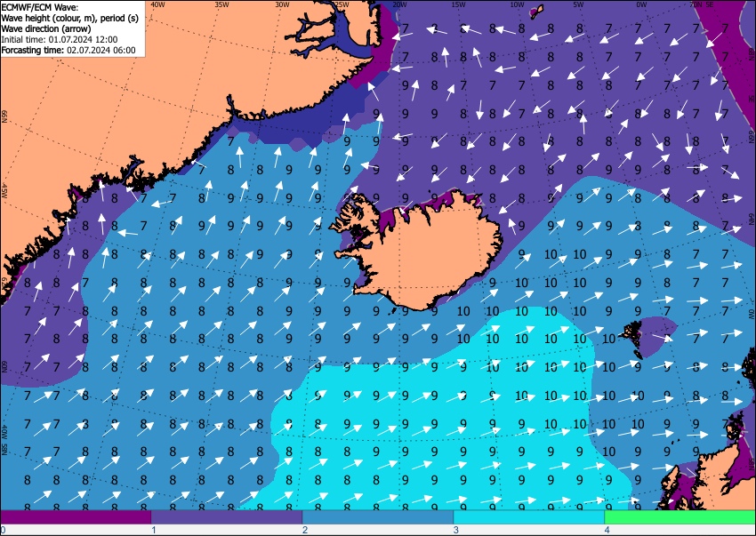Screen dimensions: 756x536
Task: Click the 5W longitude label at top
Action: [x=579, y=4]
